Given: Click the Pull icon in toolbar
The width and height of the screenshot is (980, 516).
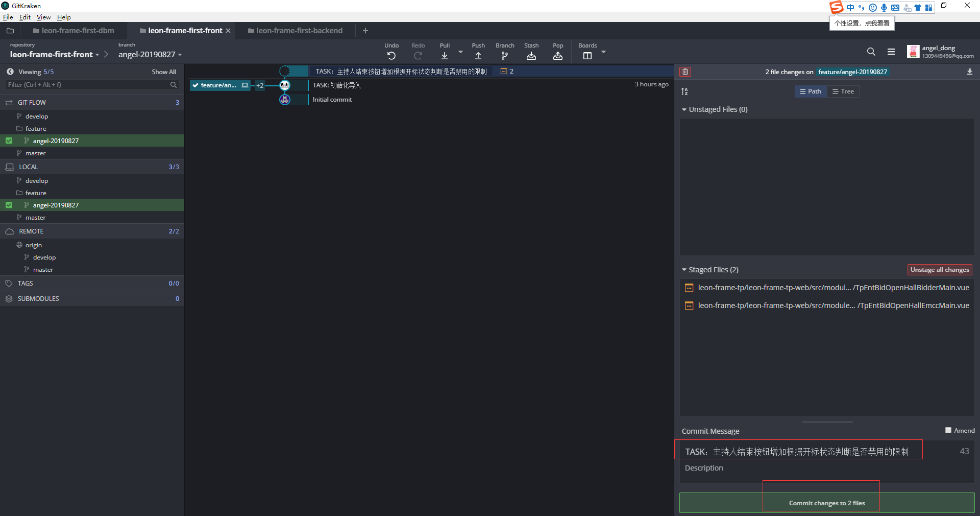Looking at the screenshot, I should [x=445, y=56].
